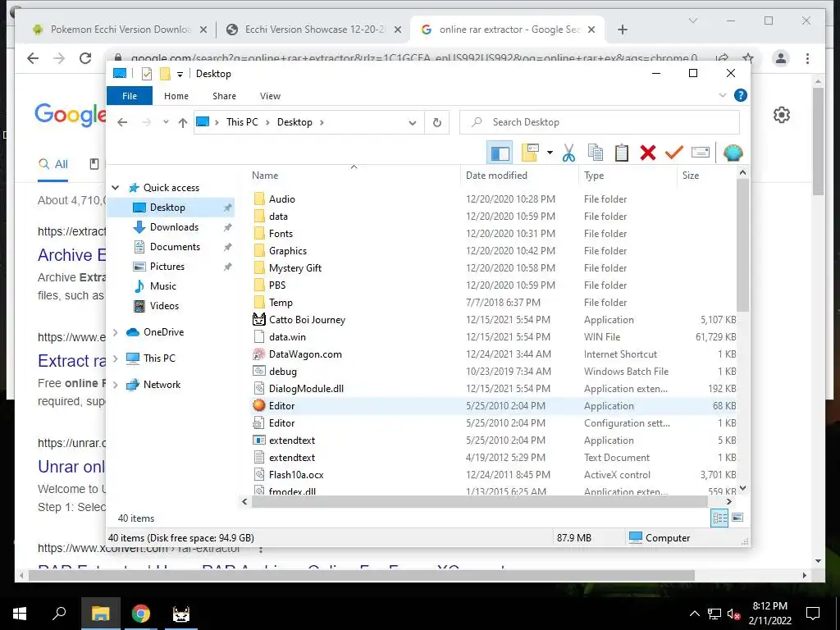Click the Quick Access Toolbar properties checkmark icon
Image resolution: width=840 pixels, height=630 pixels.
pos(146,74)
